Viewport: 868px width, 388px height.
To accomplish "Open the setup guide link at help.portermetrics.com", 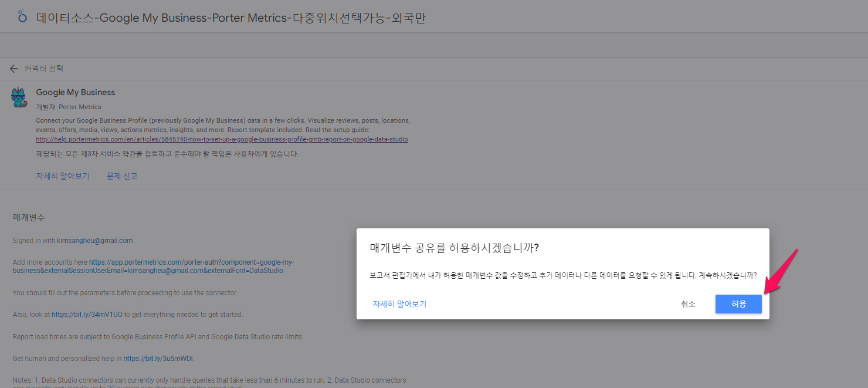I will tap(221, 139).
